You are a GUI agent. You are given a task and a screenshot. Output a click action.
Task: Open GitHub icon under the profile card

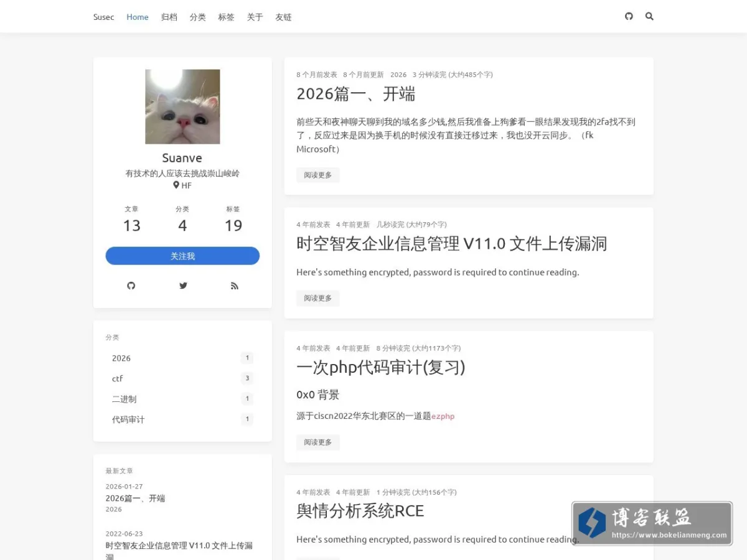coord(131,286)
